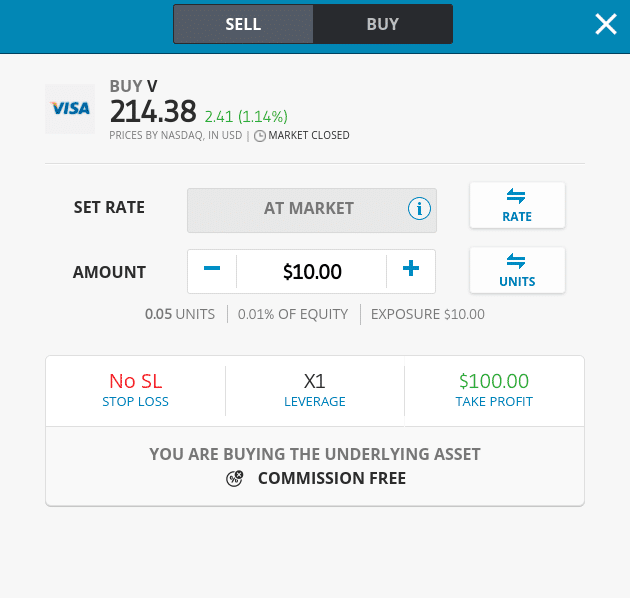Click the STOP LOSS label link

point(135,401)
